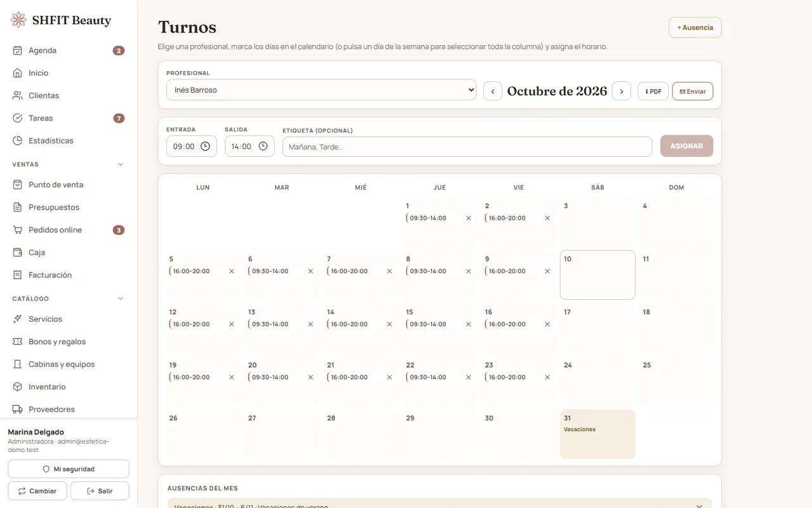Click the Proveedores truck icon

[18, 409]
